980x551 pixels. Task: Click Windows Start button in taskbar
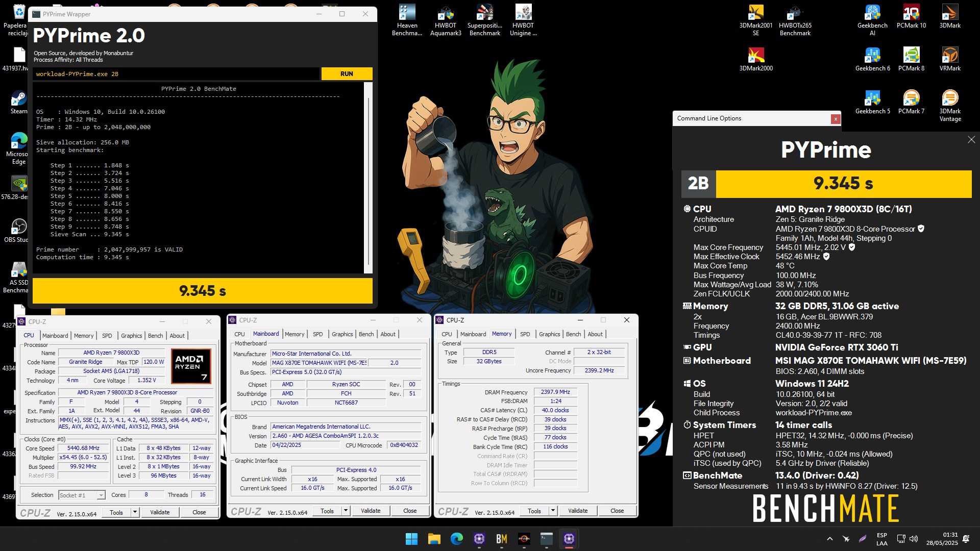(411, 539)
